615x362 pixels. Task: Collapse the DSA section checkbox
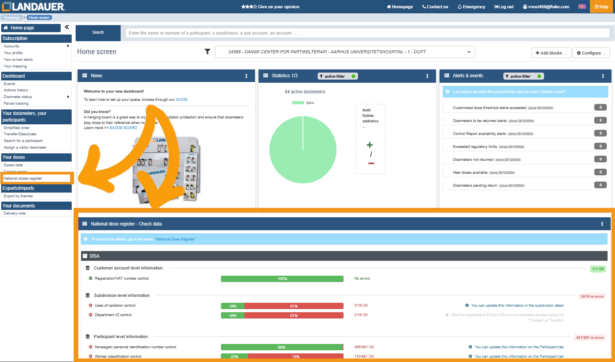[85, 256]
